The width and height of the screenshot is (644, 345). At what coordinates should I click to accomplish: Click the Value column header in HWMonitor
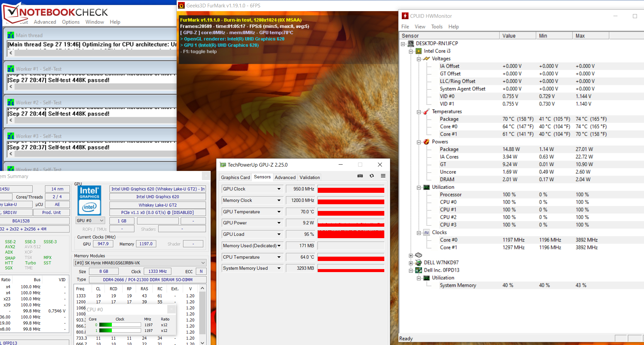point(518,36)
